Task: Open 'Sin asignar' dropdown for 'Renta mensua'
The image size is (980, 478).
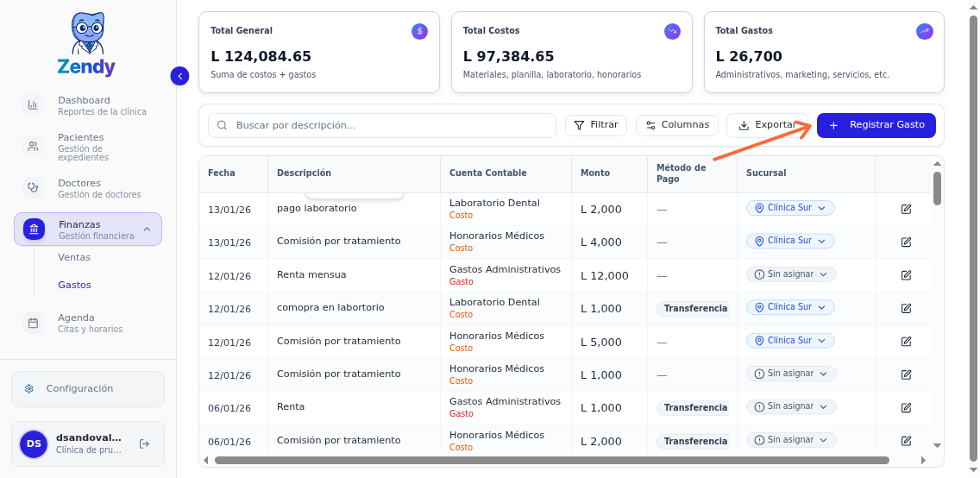Action: click(x=790, y=274)
